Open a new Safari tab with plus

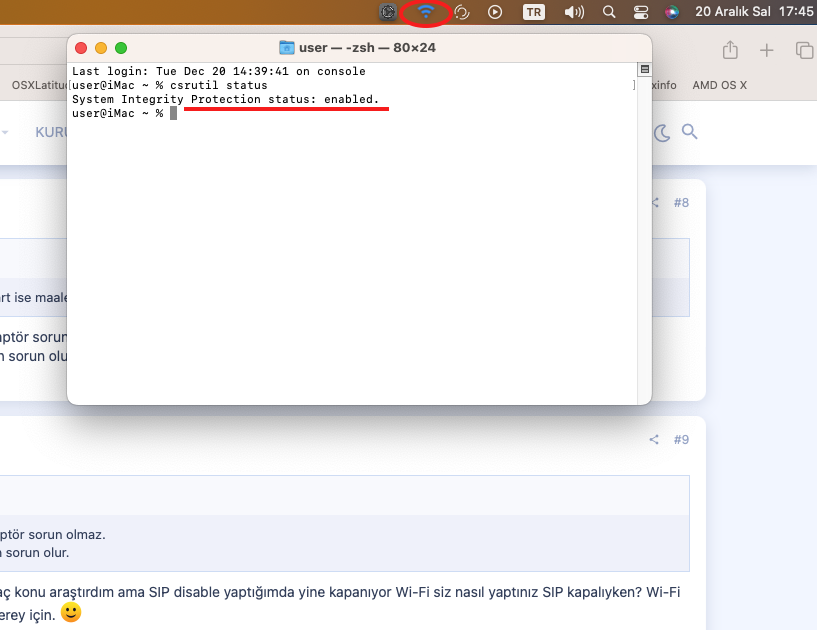(766, 50)
